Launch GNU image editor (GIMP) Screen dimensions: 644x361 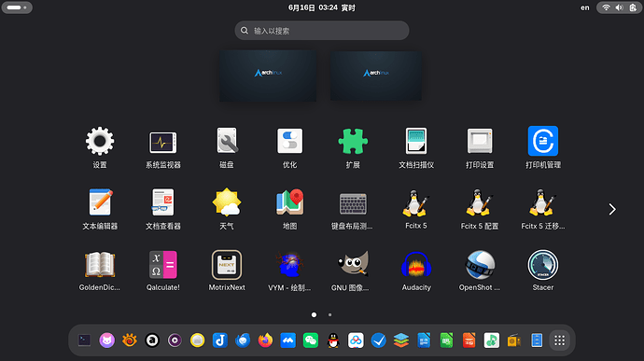(x=353, y=265)
